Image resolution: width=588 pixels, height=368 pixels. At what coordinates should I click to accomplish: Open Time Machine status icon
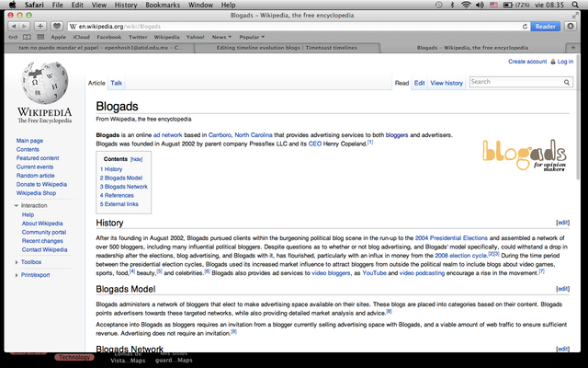pyautogui.click(x=438, y=5)
